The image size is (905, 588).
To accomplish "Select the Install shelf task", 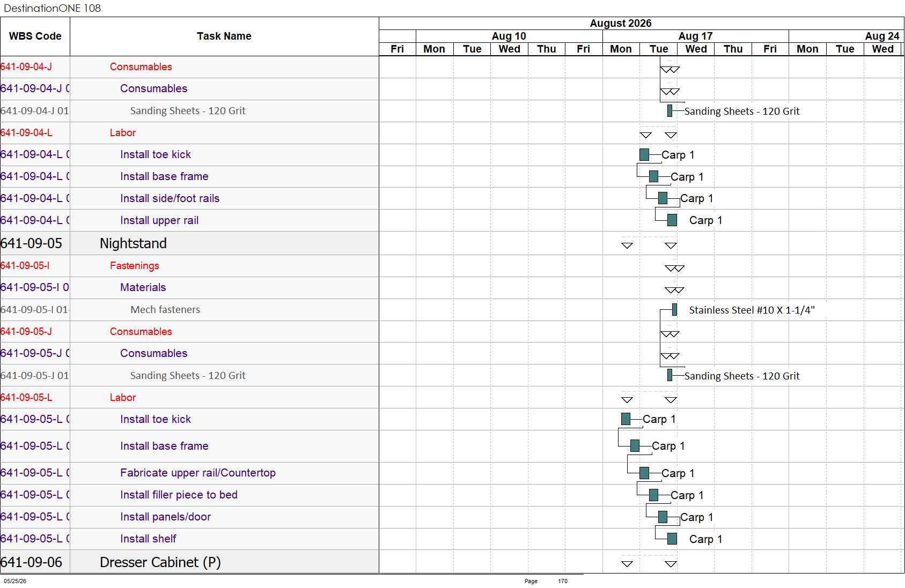I will coord(148,539).
